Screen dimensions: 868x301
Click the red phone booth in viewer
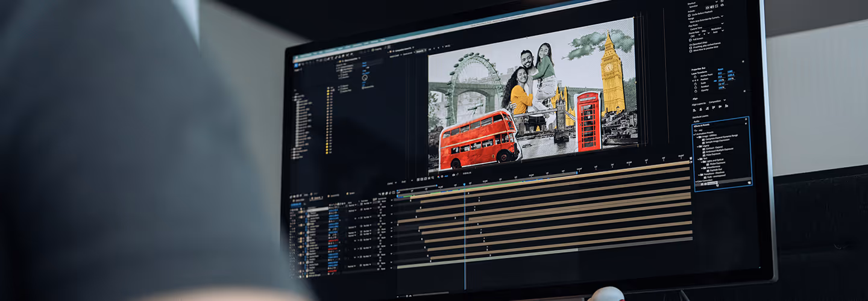tap(588, 122)
